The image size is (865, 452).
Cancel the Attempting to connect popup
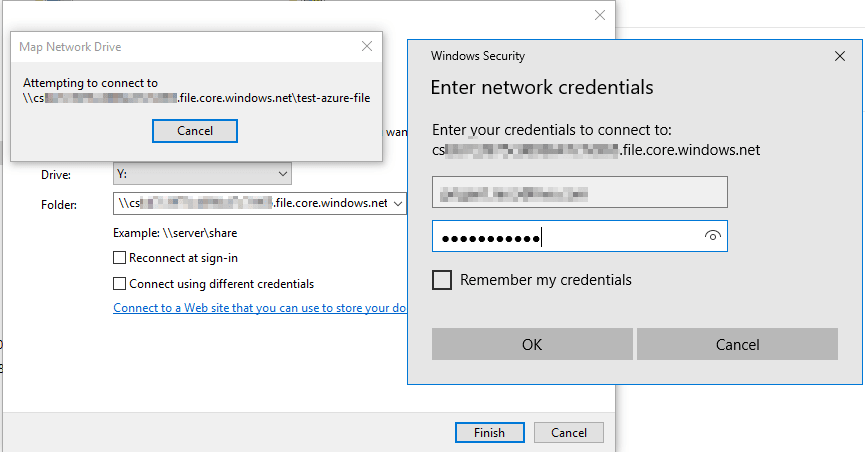(195, 131)
